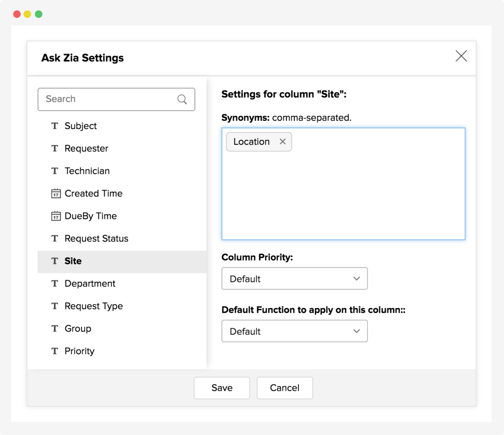
Task: Click the text type icon beside Subject
Action: (x=55, y=126)
